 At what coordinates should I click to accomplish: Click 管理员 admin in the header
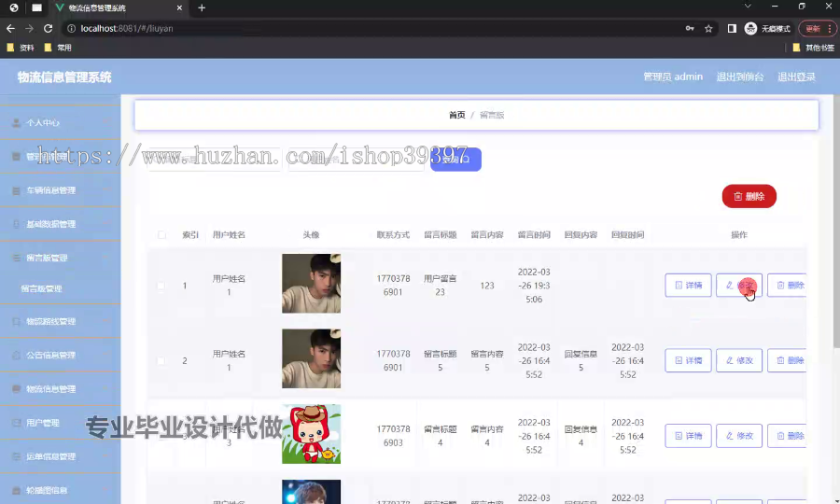(x=673, y=77)
